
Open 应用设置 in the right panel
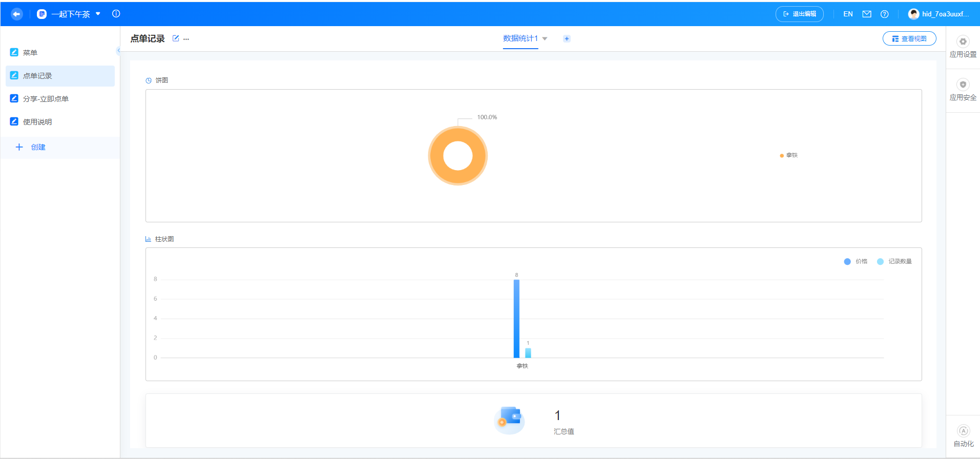coord(963,47)
